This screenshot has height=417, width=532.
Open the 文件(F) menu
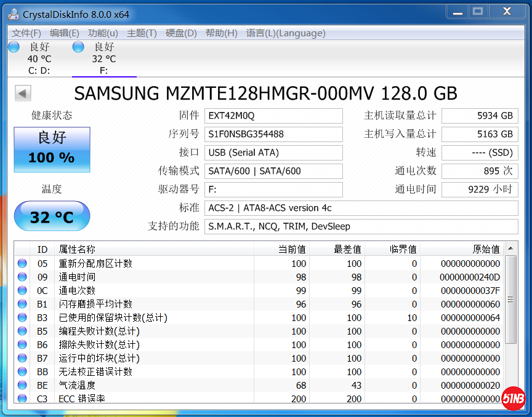(26, 33)
